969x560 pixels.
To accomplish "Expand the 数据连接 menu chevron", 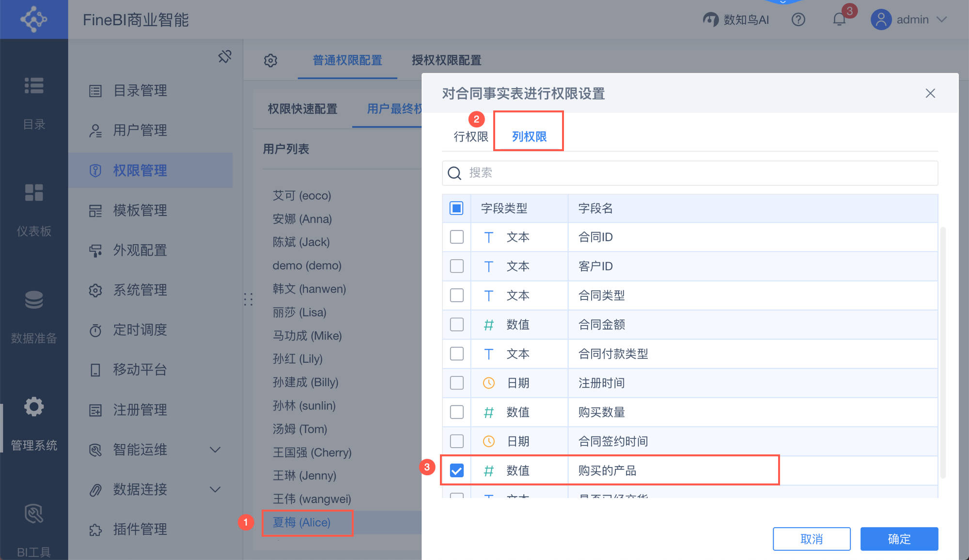I will (215, 489).
